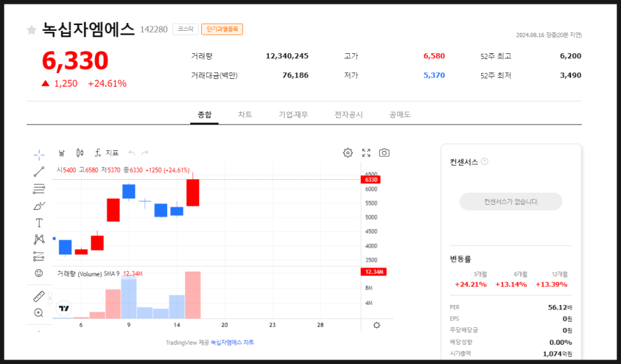This screenshot has height=364, width=621.
Task: Switch to the 종합 tab
Action: click(204, 115)
